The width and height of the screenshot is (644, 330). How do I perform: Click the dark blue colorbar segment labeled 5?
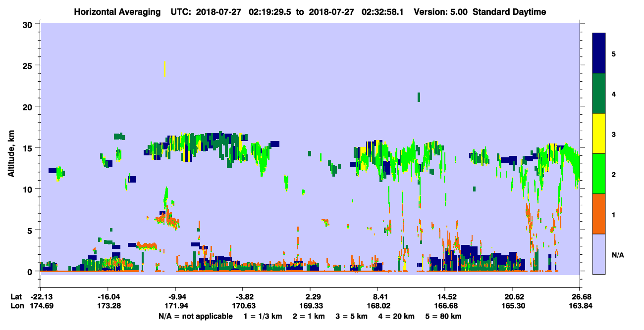[x=599, y=53]
